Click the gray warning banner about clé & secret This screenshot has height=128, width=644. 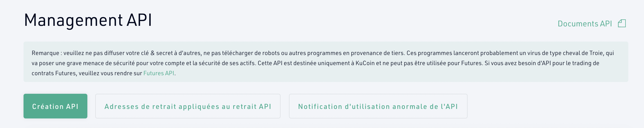pyautogui.click(x=326, y=62)
